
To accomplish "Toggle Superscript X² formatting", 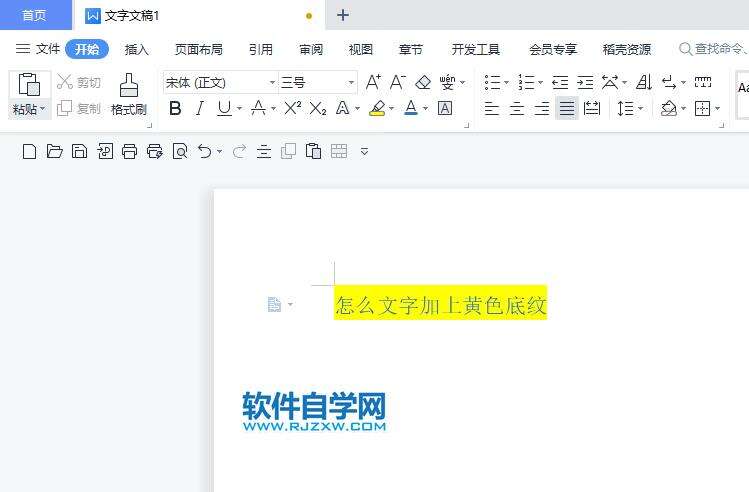I will [293, 108].
